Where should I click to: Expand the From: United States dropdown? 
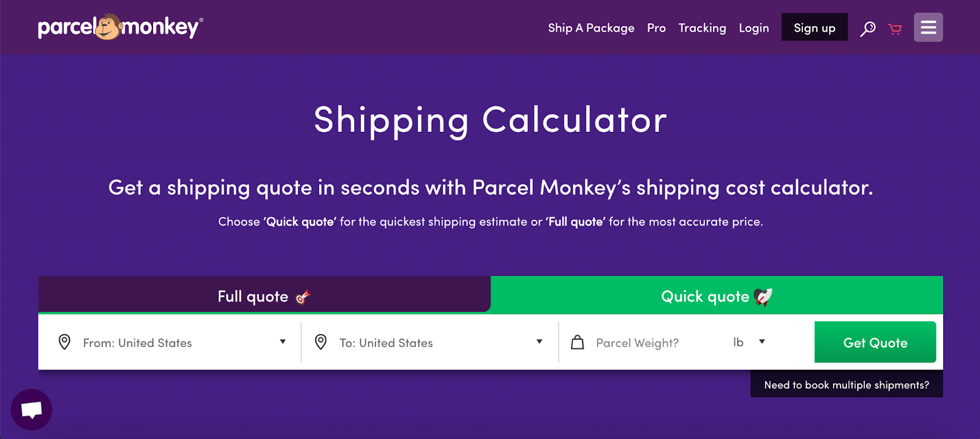282,342
